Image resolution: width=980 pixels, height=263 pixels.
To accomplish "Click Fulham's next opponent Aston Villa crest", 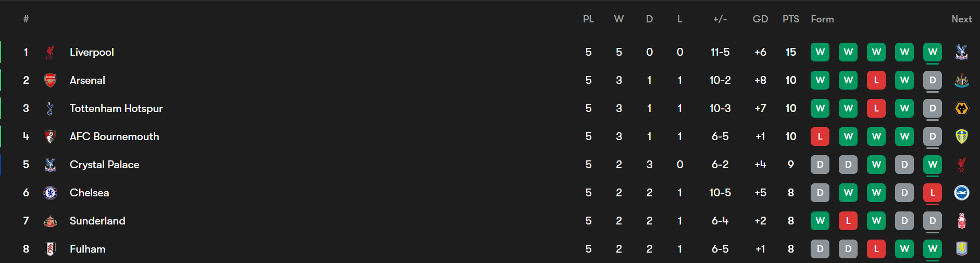I will tap(961, 249).
